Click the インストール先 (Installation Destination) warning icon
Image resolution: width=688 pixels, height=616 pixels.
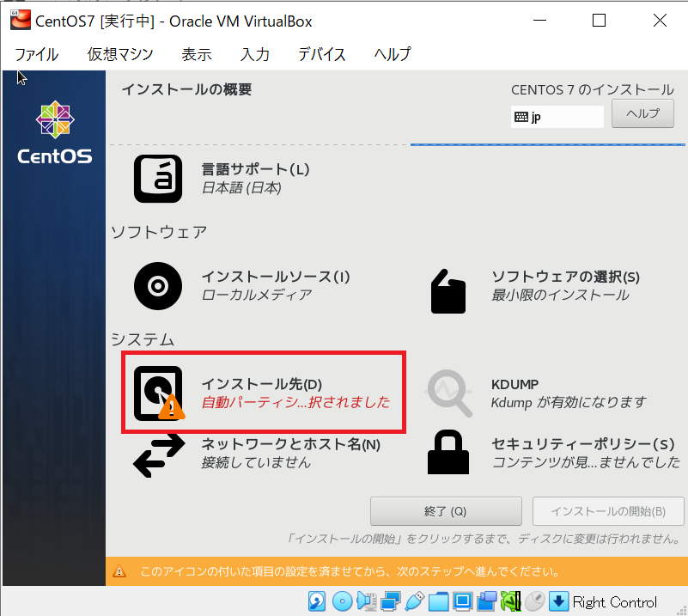[x=171, y=409]
